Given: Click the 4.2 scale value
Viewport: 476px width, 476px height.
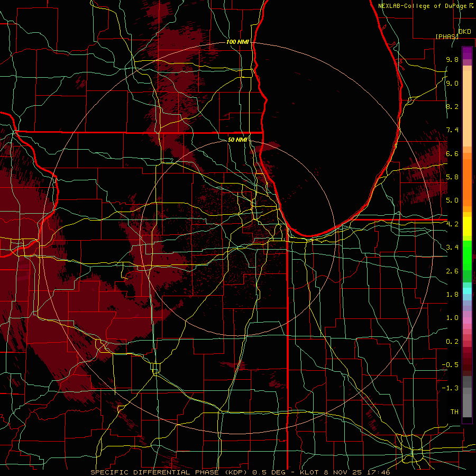Looking at the screenshot, I should point(452,224).
